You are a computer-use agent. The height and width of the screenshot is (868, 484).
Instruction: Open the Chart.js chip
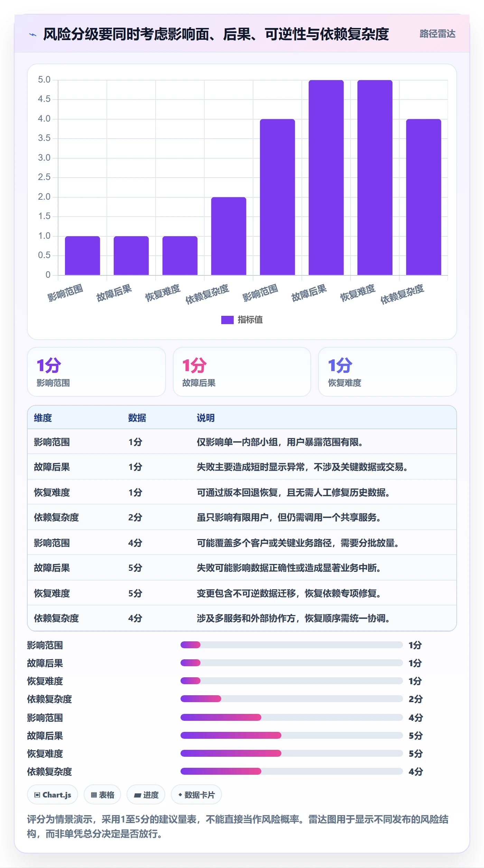point(53,795)
